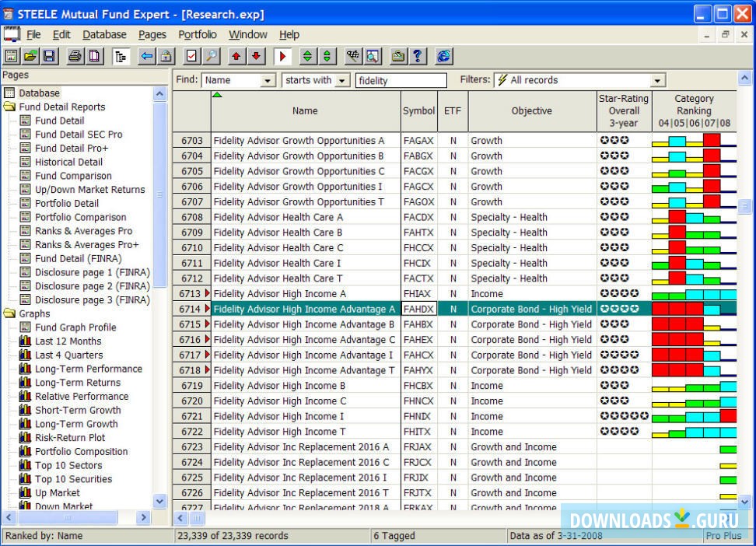Click the red up arrow icon
Image resolution: width=756 pixels, height=546 pixels.
pos(236,56)
